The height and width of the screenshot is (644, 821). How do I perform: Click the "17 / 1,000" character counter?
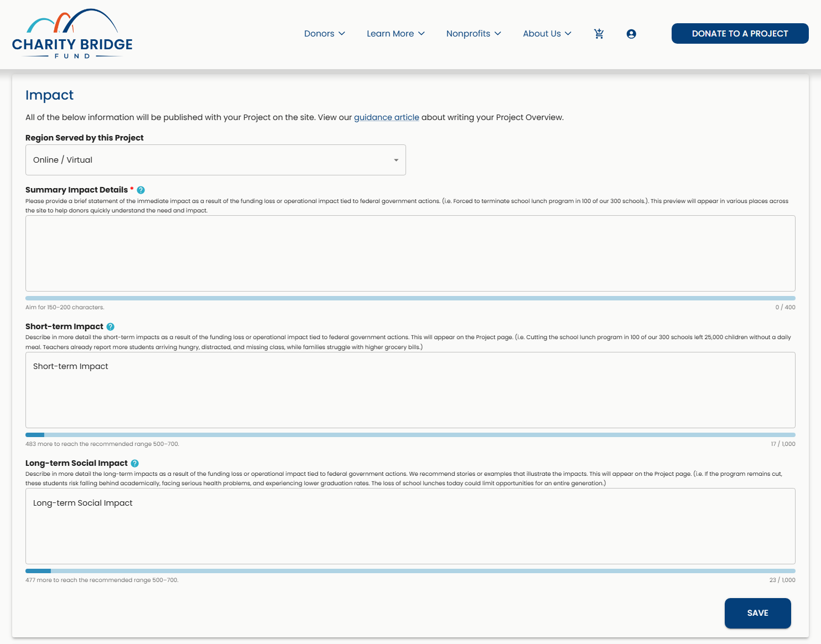tap(783, 444)
